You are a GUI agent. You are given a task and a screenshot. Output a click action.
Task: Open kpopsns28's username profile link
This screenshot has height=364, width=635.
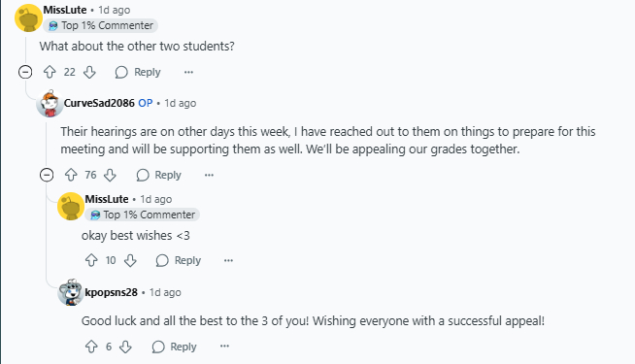[112, 292]
